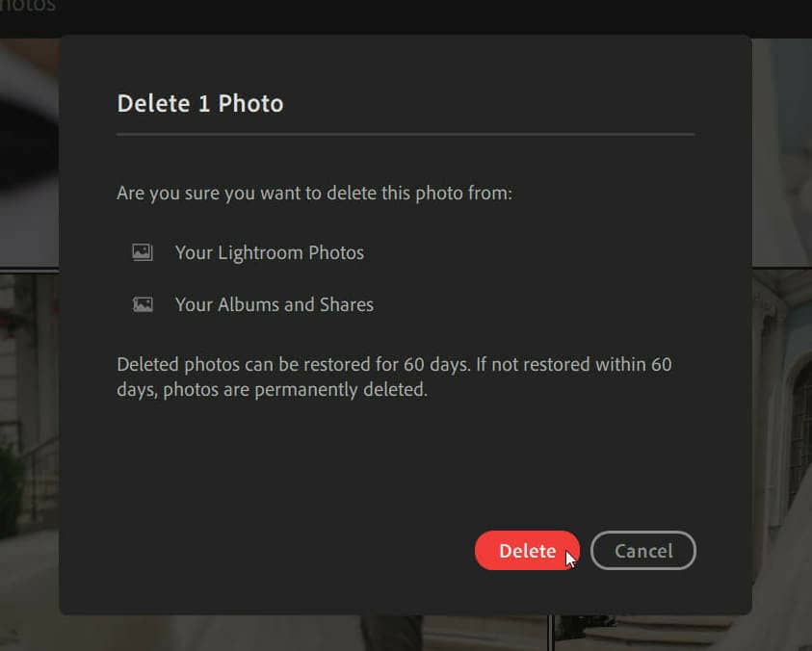This screenshot has height=651, width=812.
Task: Click the vertical divider between the bottom thumbnails
Action: point(551,633)
